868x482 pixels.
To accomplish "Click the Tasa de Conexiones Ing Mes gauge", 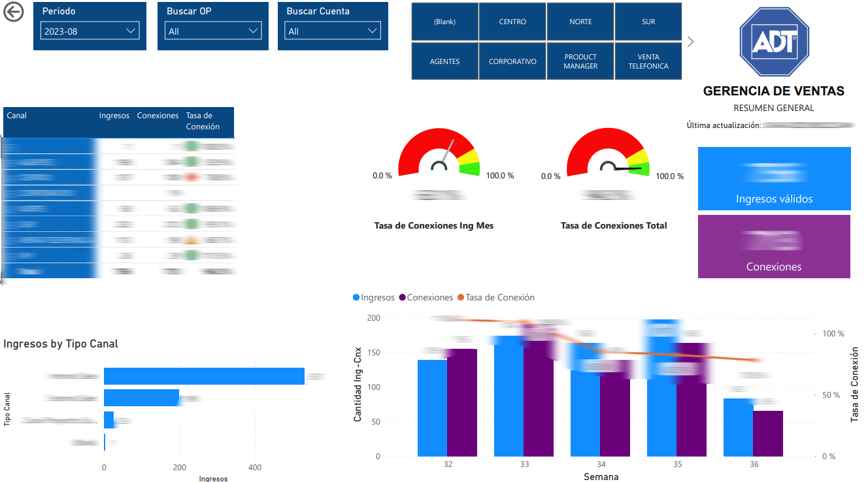I will (439, 152).
